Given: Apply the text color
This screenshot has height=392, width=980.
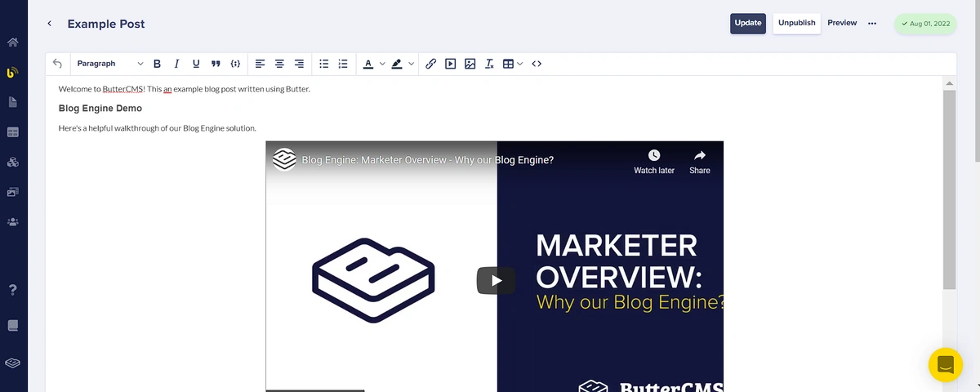Looking at the screenshot, I should (x=368, y=64).
